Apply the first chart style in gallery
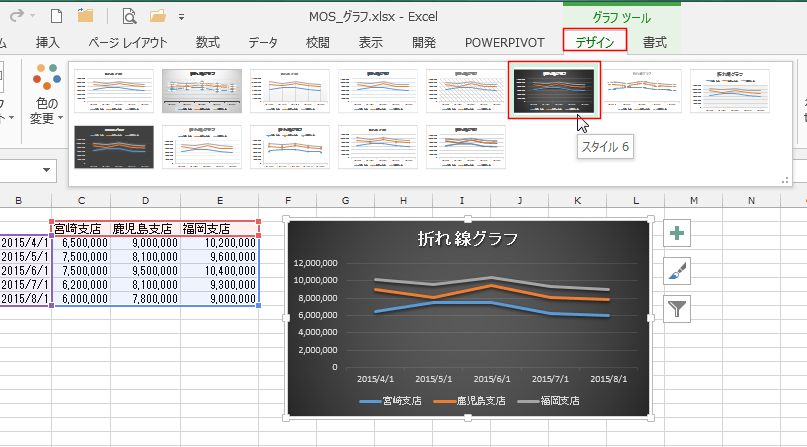The width and height of the screenshot is (807, 447). tap(114, 91)
